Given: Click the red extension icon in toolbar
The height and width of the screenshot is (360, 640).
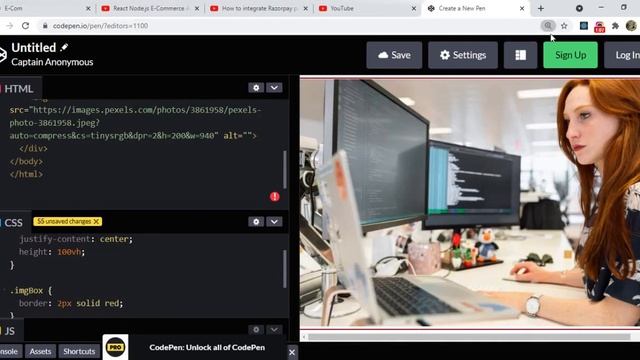Looking at the screenshot, I should pyautogui.click(x=599, y=27).
